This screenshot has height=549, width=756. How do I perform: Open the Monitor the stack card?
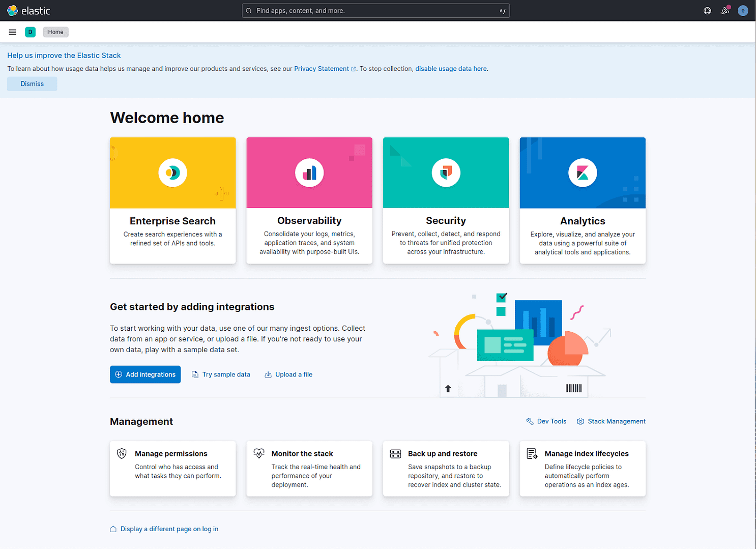309,468
